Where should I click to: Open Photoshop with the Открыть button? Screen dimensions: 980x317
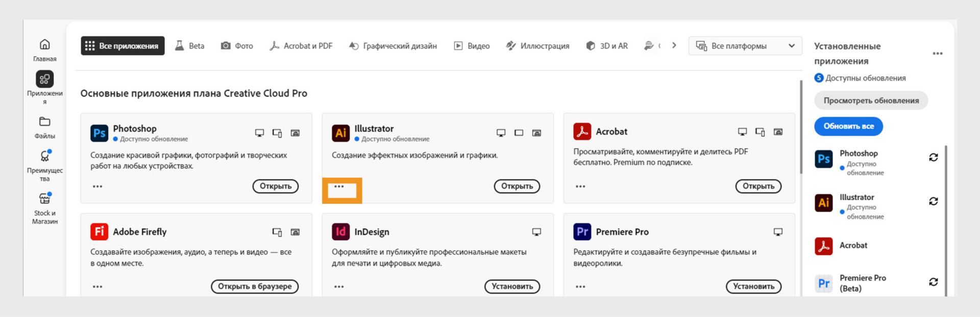[x=276, y=186]
